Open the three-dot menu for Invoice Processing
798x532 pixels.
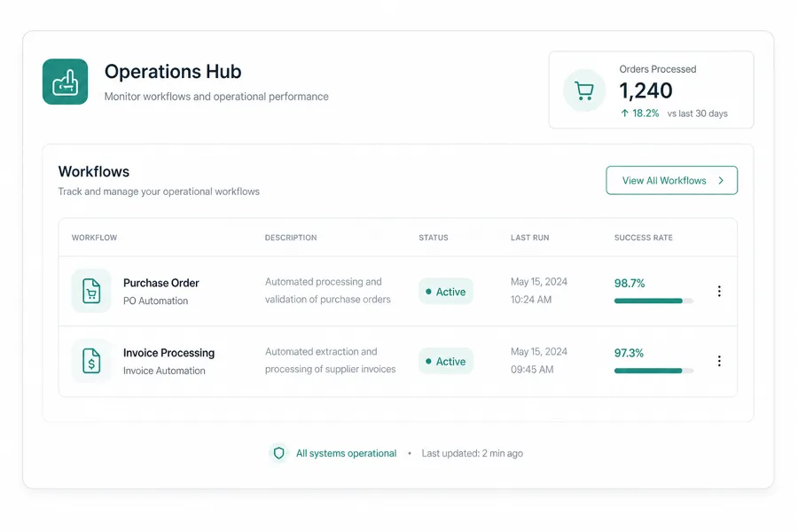click(719, 361)
